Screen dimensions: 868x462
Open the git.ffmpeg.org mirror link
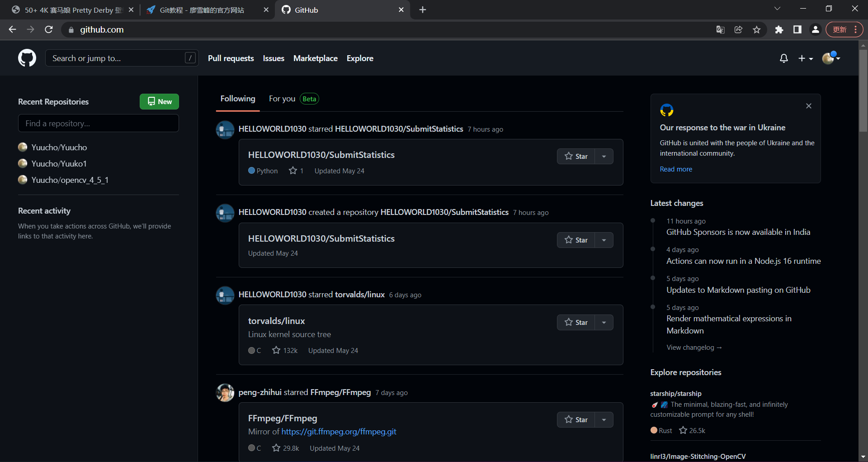pos(339,432)
